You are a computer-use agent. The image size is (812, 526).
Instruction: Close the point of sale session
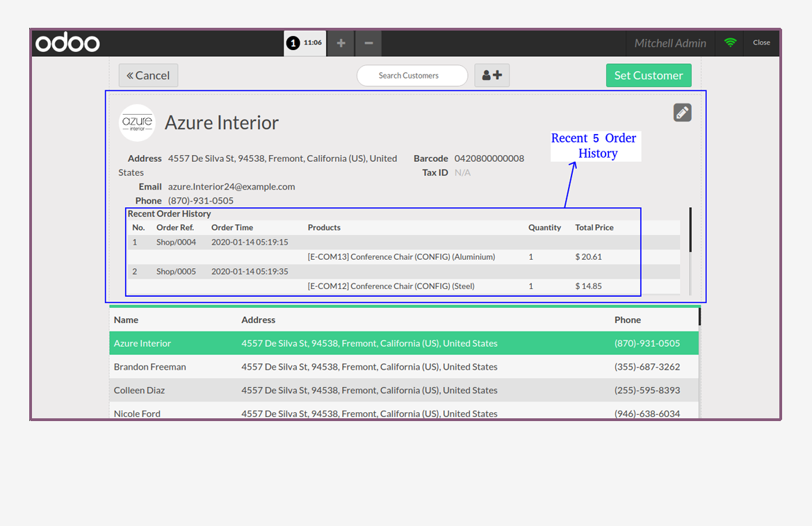click(x=761, y=42)
